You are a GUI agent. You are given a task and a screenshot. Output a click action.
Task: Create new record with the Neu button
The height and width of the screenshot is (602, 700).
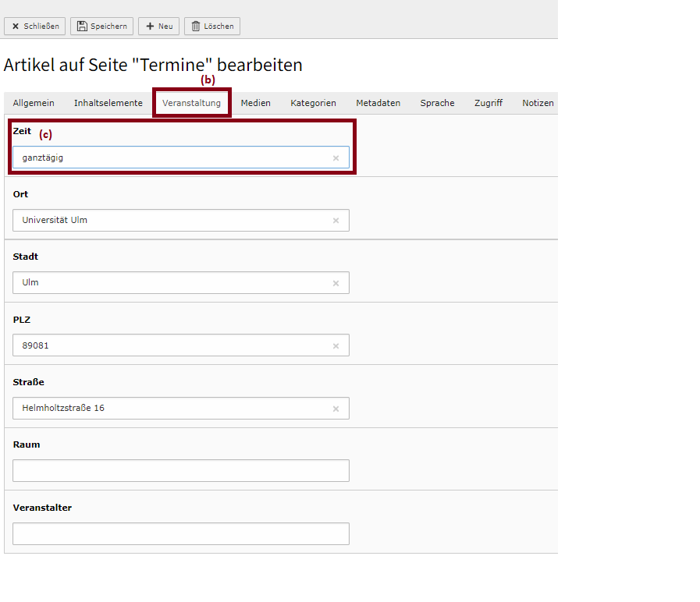tap(159, 27)
